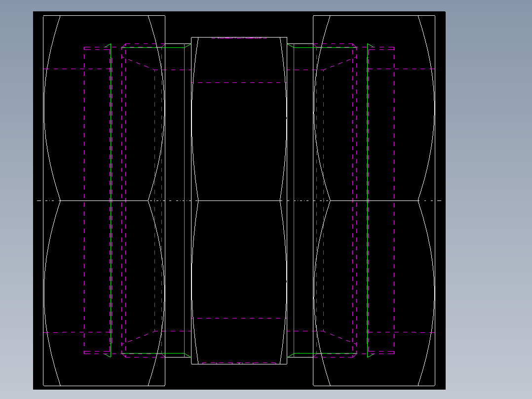The image size is (532, 399).
Task: Select the right large hex nut
Action: [x=374, y=200]
